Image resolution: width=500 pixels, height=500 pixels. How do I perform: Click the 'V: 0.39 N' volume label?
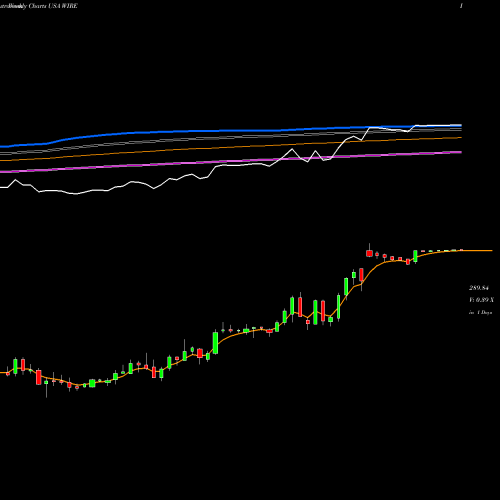point(481,300)
